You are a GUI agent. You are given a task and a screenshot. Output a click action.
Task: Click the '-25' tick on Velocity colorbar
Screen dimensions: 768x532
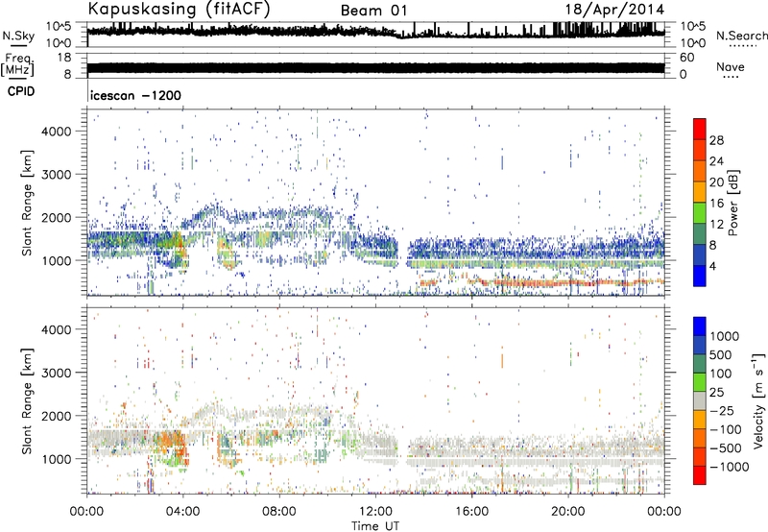point(721,410)
